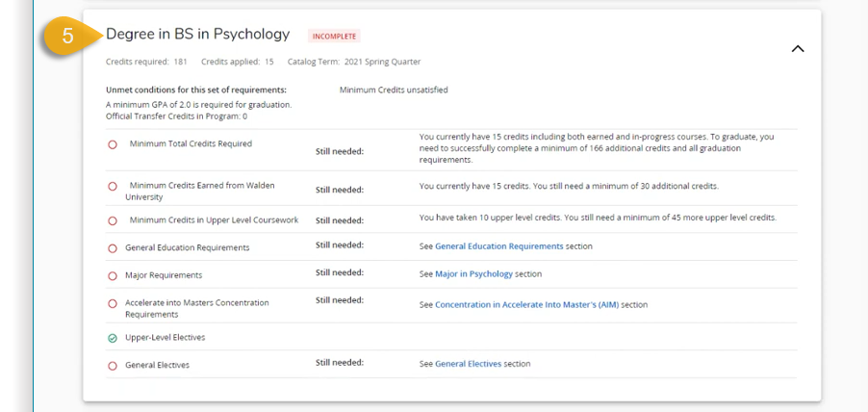Click incomplete circle icon for Major Requirements row

tap(113, 275)
